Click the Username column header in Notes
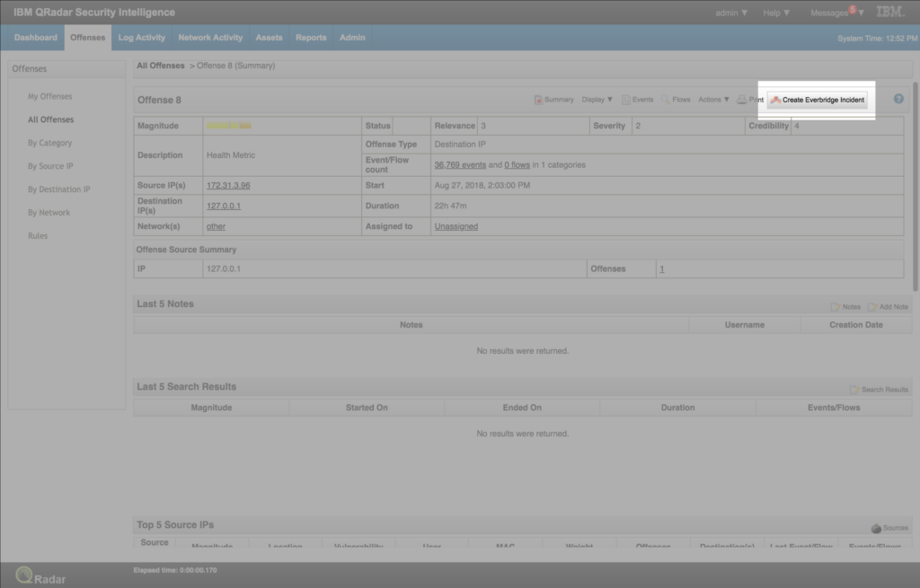Screen dimensions: 920x588 coord(745,325)
